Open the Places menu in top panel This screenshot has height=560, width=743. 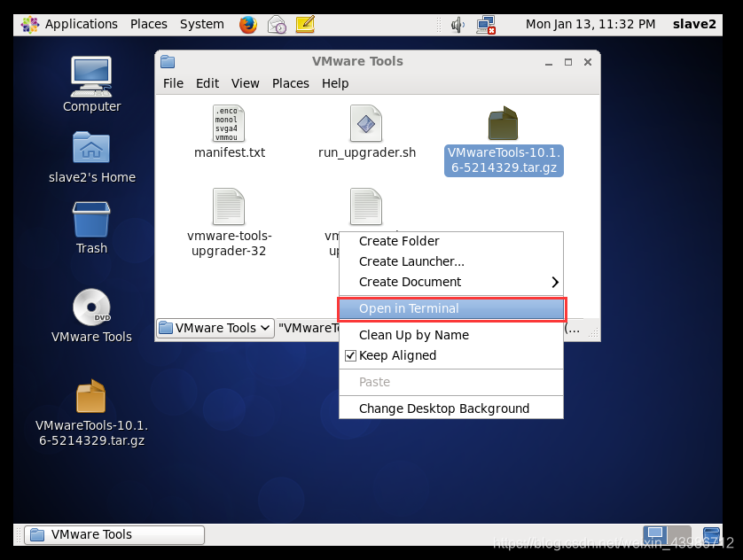tap(149, 25)
